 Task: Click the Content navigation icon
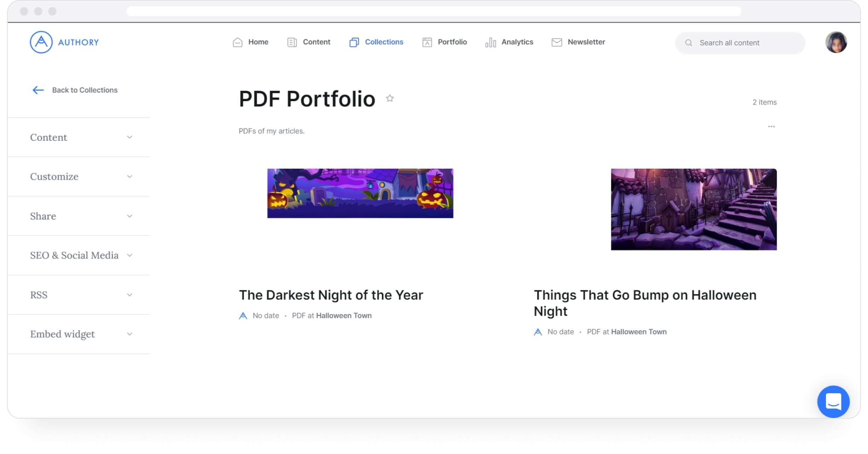(291, 42)
